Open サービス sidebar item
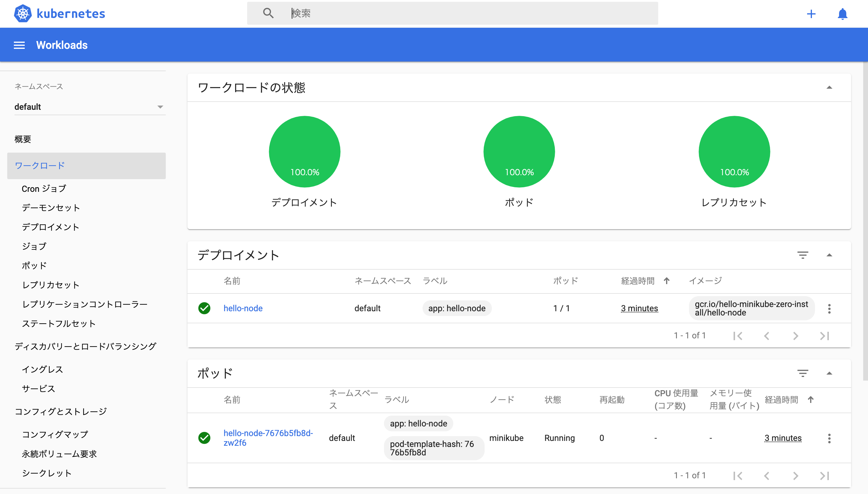868x494 pixels. click(38, 388)
